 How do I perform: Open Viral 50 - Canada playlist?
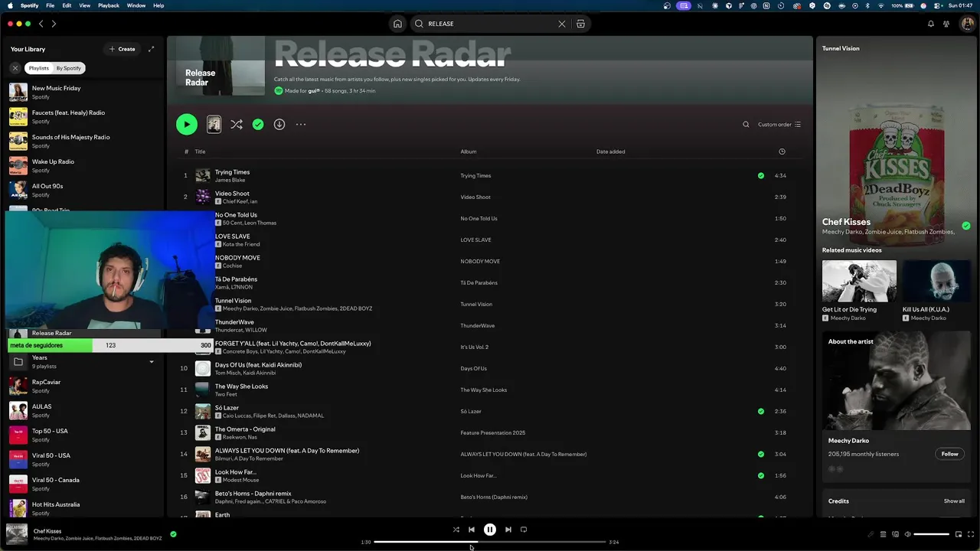pyautogui.click(x=83, y=484)
